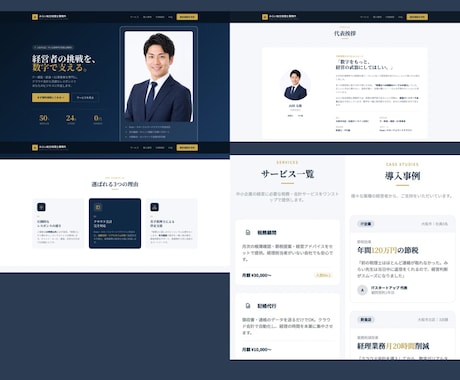Open the FAQ link in the hero page header
460x380 pixels.
[170, 17]
